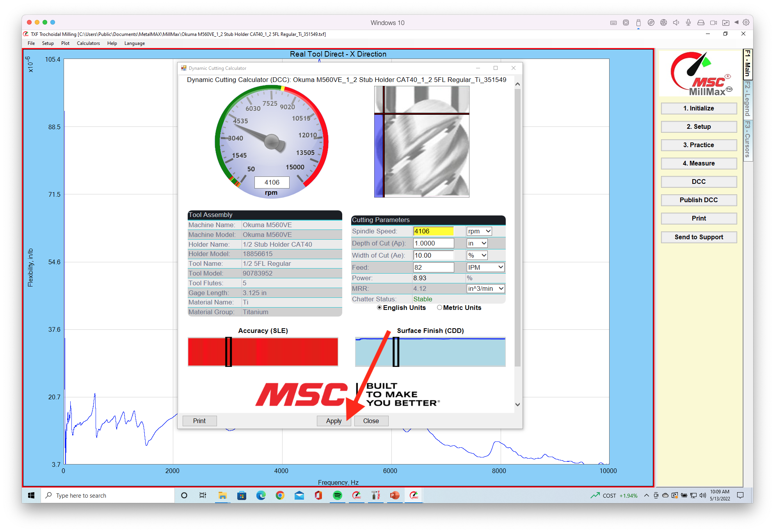Switch to the F1 - Main tab
Viewport: 775px width, 532px height.
tap(748, 64)
